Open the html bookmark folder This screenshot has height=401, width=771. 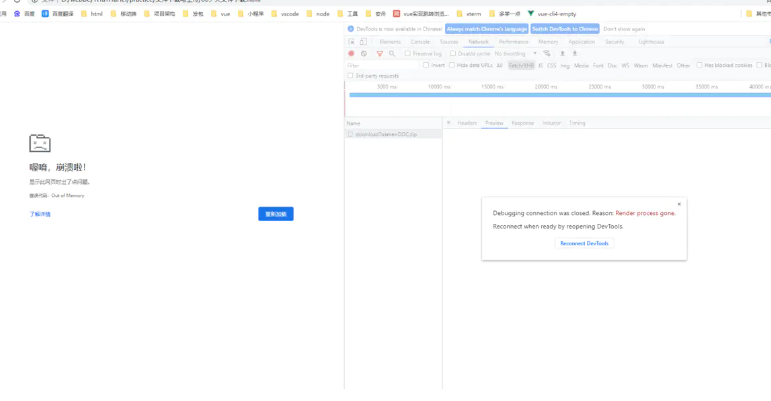(x=92, y=14)
